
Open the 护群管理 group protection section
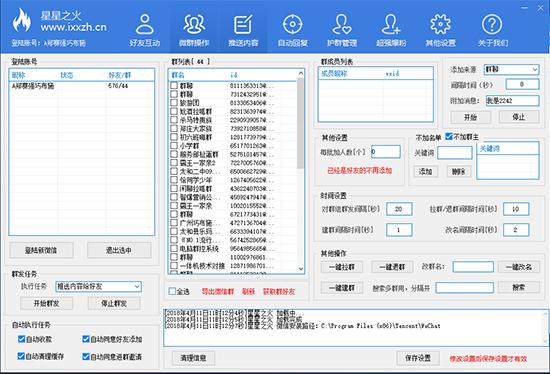point(342,31)
